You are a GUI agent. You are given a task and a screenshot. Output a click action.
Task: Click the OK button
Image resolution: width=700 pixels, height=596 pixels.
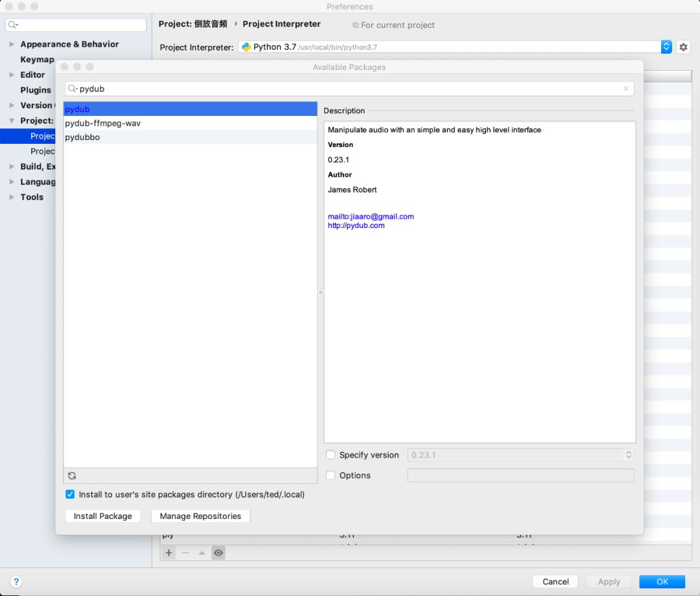[x=662, y=582]
